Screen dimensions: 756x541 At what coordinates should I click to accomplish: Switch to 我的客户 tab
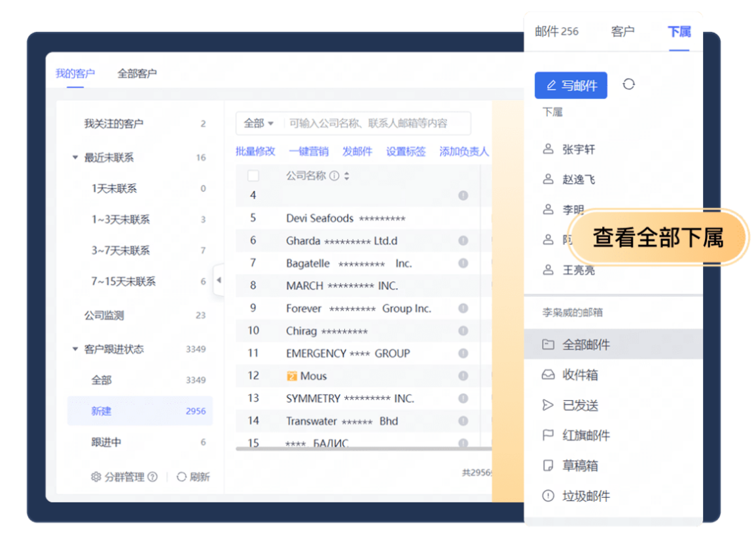point(75,73)
